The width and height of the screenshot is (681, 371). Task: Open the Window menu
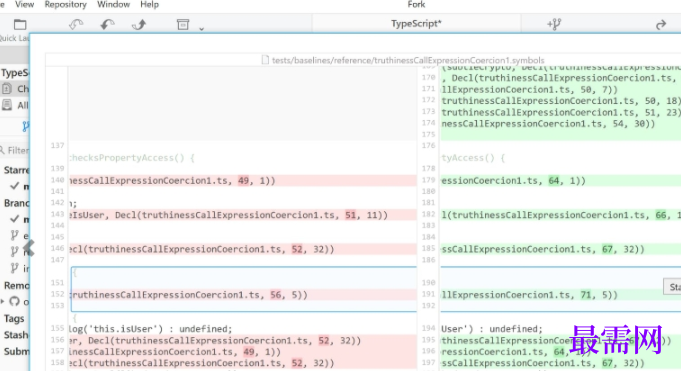[113, 5]
